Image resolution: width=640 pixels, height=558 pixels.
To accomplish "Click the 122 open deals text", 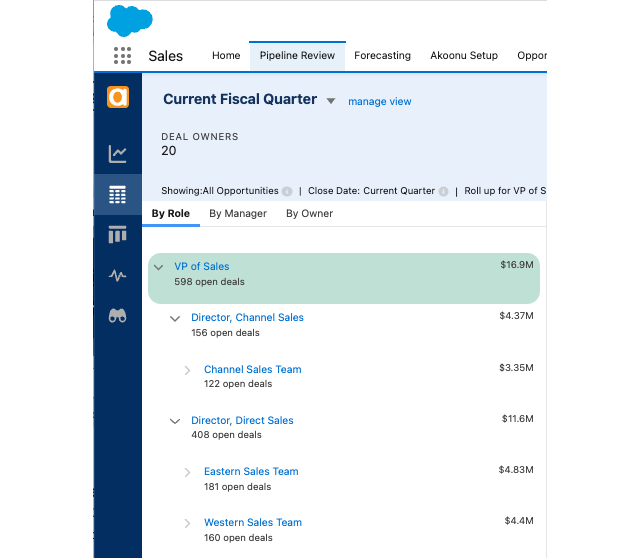I will pyautogui.click(x=238, y=384).
